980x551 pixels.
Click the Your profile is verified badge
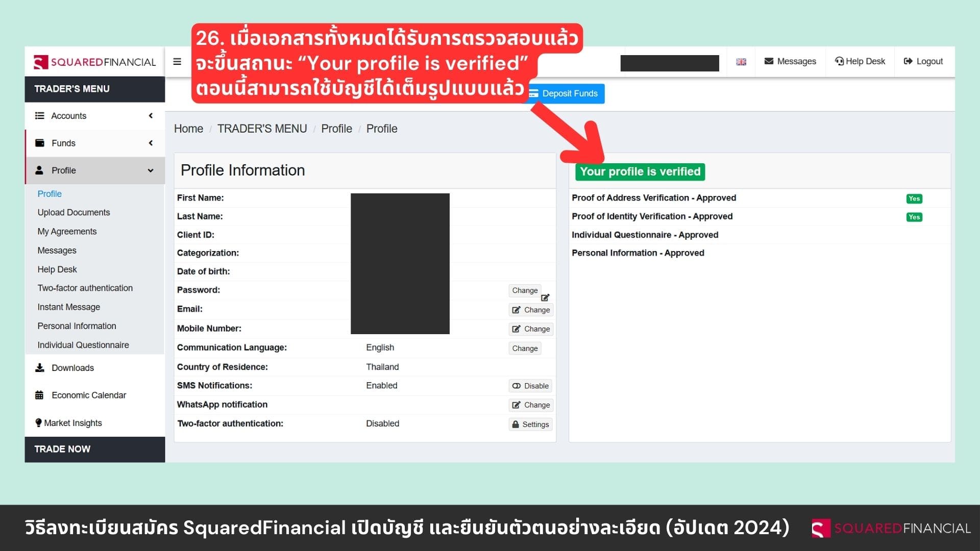[640, 172]
